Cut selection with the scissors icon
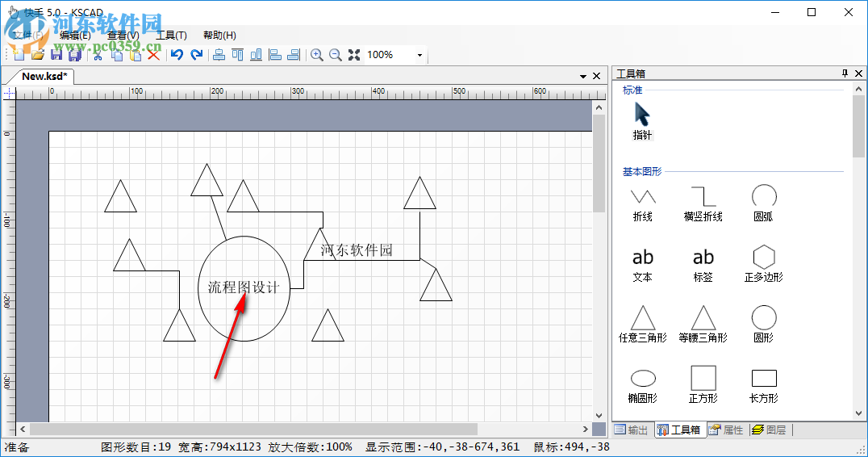Screen dimensions: 868x457 tap(98, 54)
